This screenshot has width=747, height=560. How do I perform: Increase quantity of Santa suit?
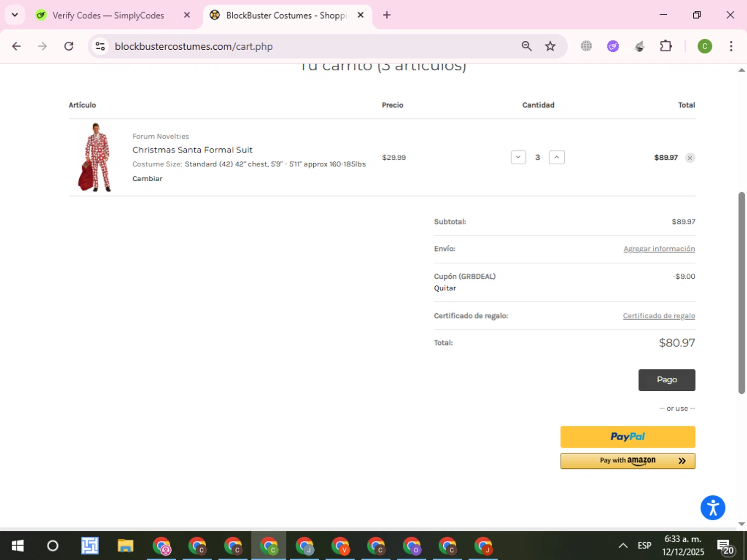(557, 157)
